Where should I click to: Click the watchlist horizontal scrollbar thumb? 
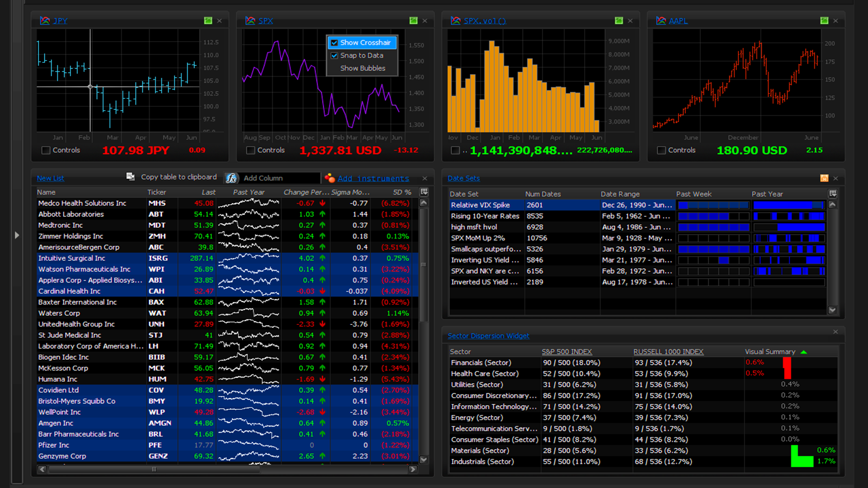[154, 469]
